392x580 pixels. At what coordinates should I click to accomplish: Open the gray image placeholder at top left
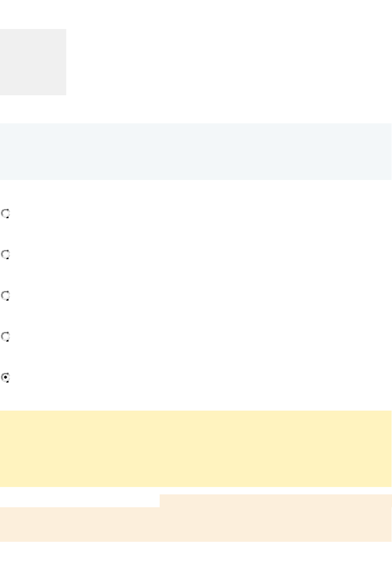[33, 62]
